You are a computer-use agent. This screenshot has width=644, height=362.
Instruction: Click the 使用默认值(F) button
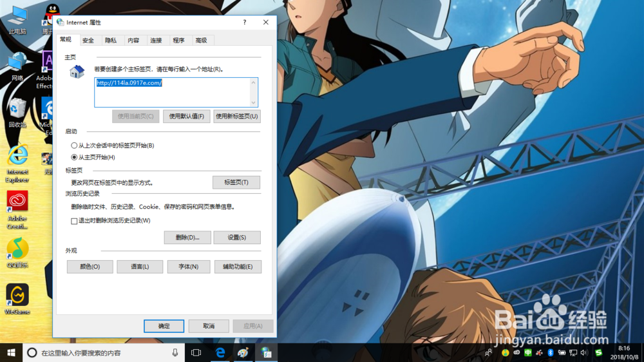point(187,117)
